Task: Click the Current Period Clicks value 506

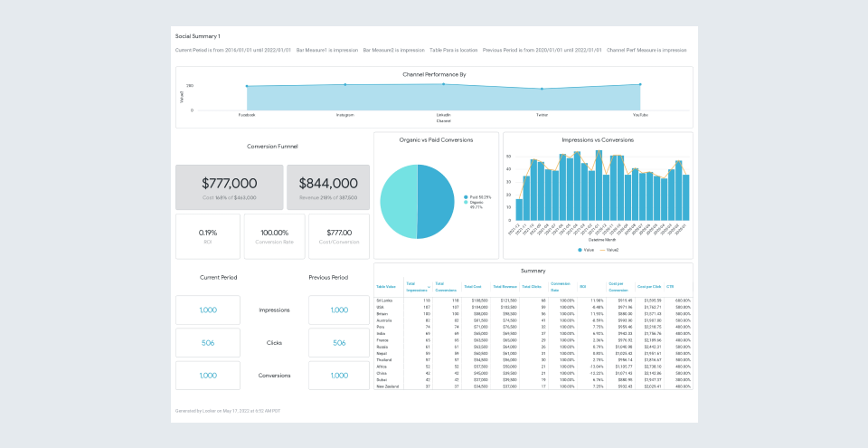Action: point(208,343)
